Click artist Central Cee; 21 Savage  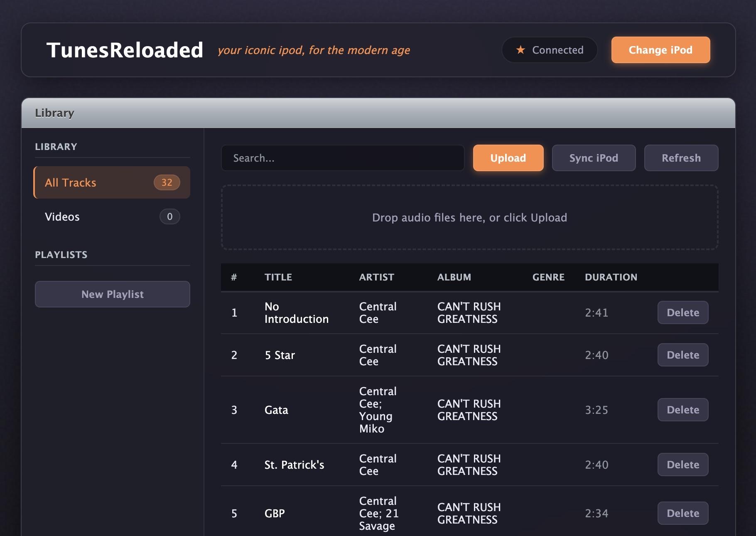[x=379, y=513]
